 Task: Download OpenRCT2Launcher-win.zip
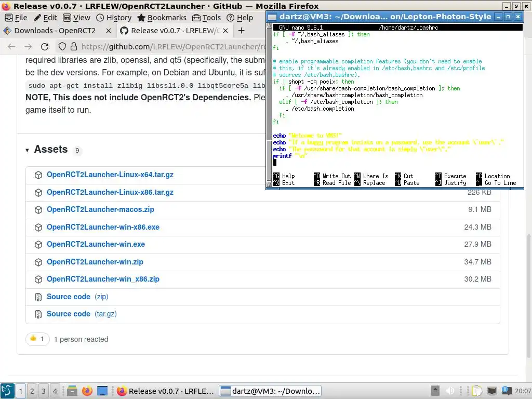click(x=95, y=262)
